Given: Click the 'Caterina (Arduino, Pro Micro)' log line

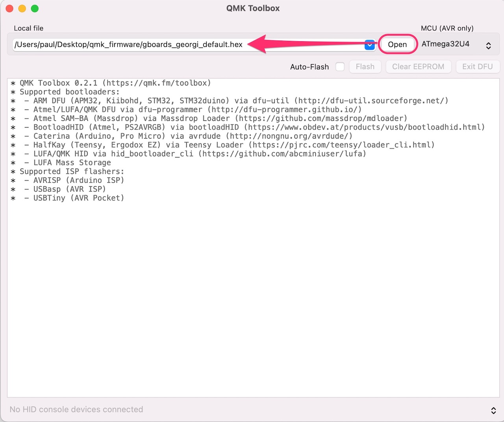Looking at the screenshot, I should click(x=182, y=136).
